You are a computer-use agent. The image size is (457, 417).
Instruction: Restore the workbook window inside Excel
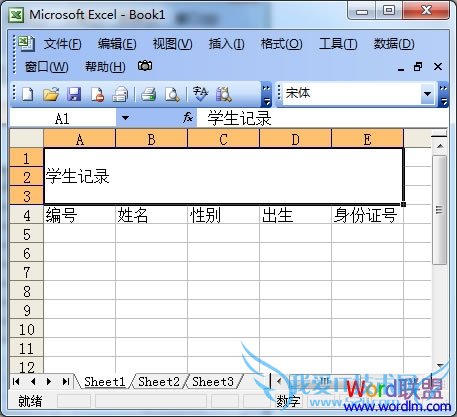(x=418, y=67)
